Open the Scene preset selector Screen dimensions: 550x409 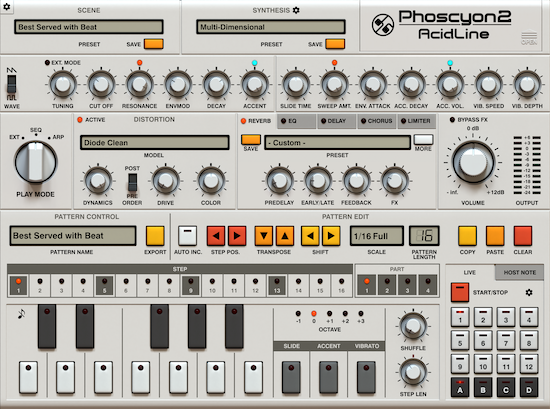point(89,27)
